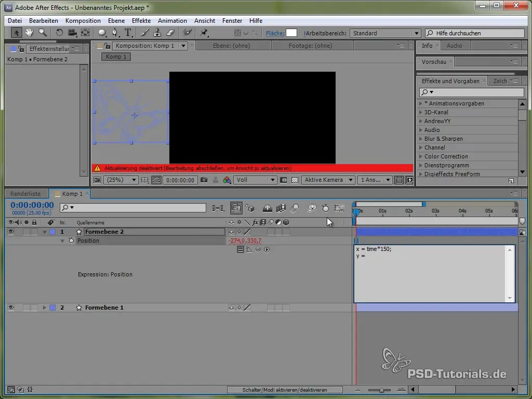Select the Puppet Pin tool
Viewport: 532px width, 399px height.
tap(204, 33)
